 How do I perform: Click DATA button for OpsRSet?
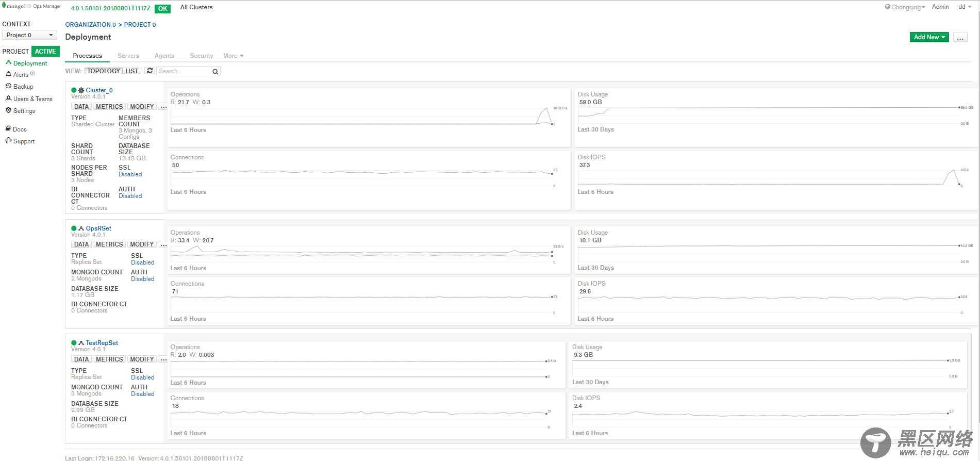81,244
